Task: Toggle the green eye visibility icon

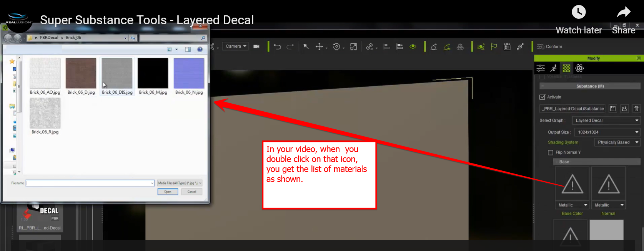Action: click(413, 46)
